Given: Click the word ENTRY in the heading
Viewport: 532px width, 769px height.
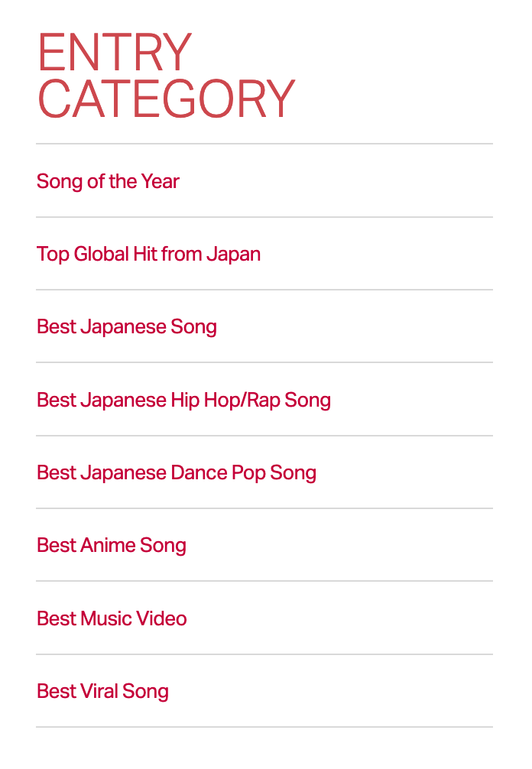Looking at the screenshot, I should [114, 52].
